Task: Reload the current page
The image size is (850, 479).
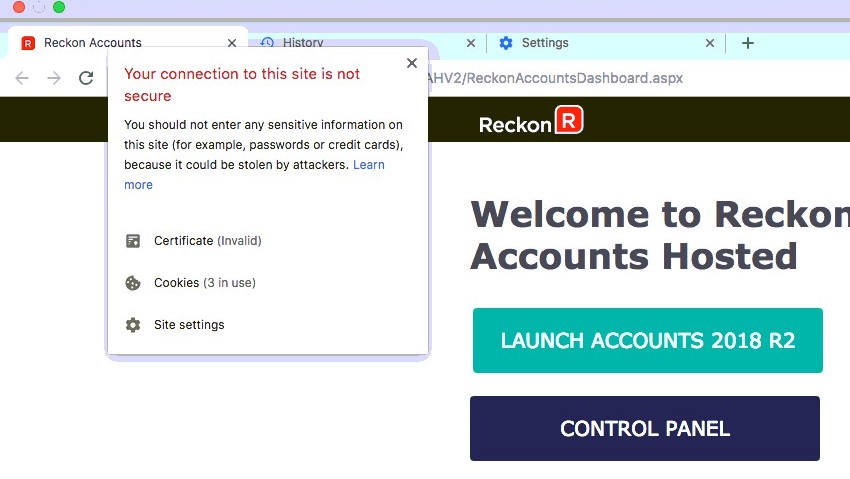Action: tap(86, 78)
